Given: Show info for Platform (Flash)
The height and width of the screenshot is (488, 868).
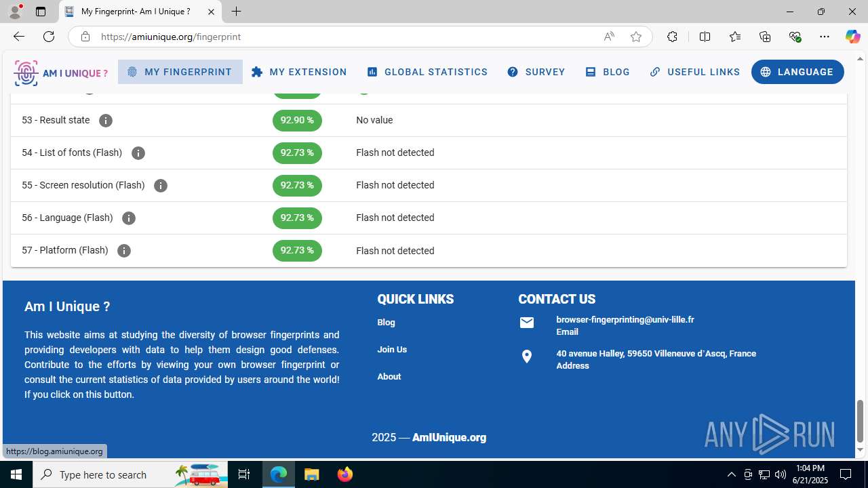Looking at the screenshot, I should (124, 251).
